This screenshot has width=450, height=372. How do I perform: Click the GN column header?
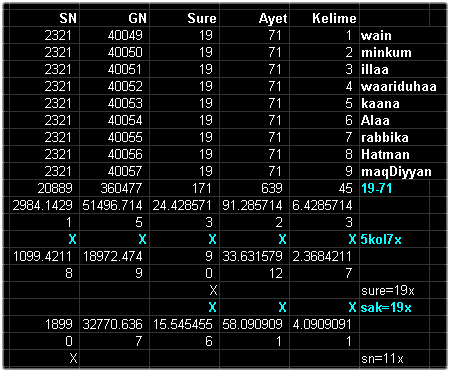coord(137,18)
